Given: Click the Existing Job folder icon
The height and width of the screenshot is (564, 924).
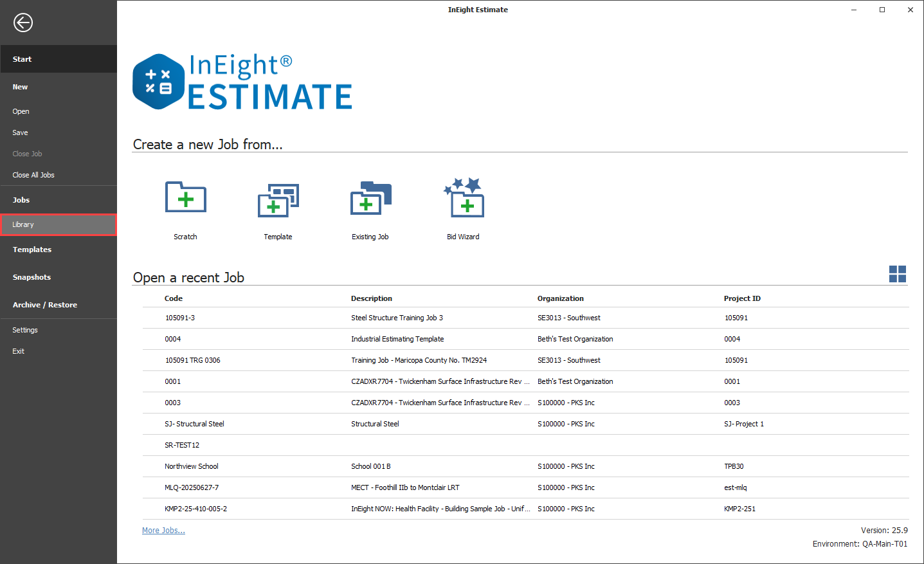Looking at the screenshot, I should pos(370,198).
